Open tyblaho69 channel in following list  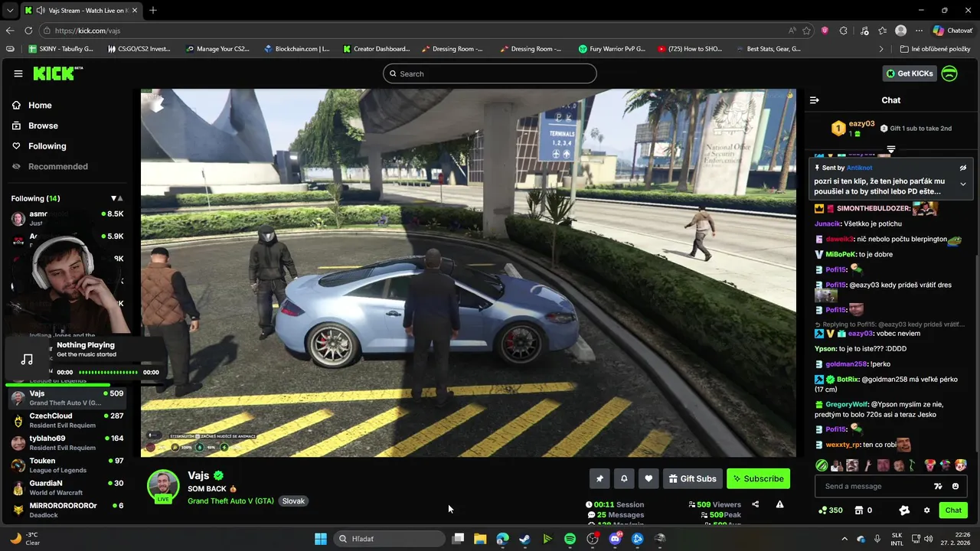click(x=67, y=442)
